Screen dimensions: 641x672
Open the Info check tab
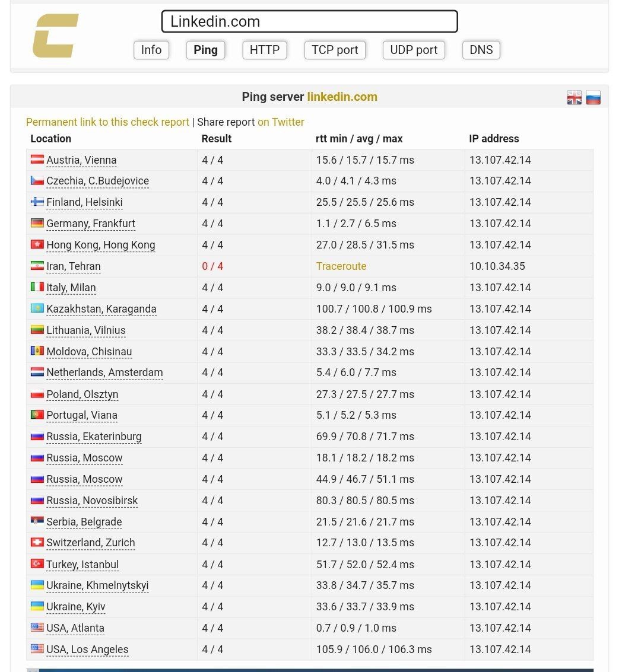(151, 50)
